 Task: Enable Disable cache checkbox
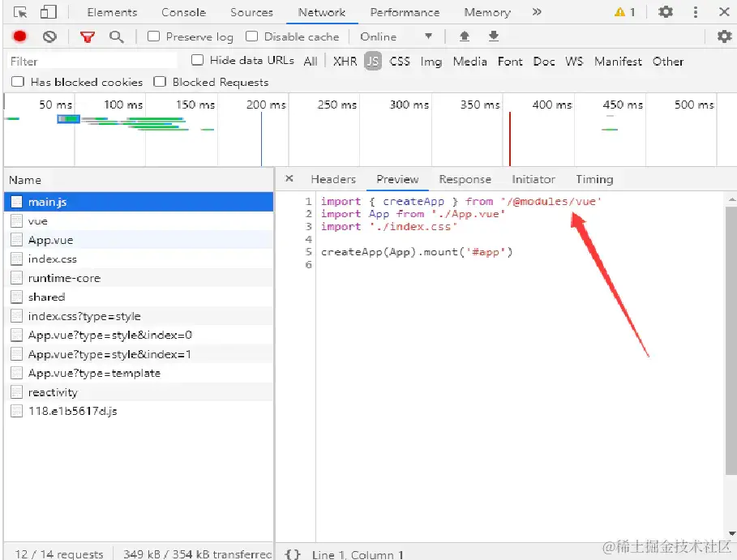coord(251,36)
